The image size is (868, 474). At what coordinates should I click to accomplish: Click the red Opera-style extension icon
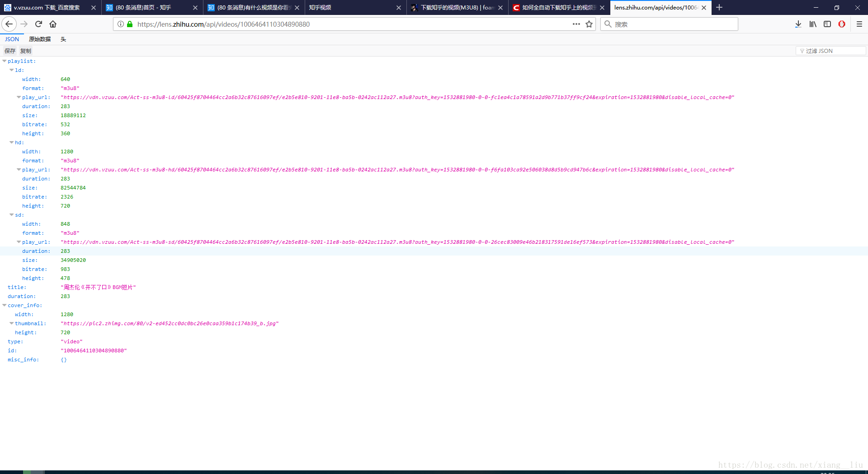[x=842, y=24]
